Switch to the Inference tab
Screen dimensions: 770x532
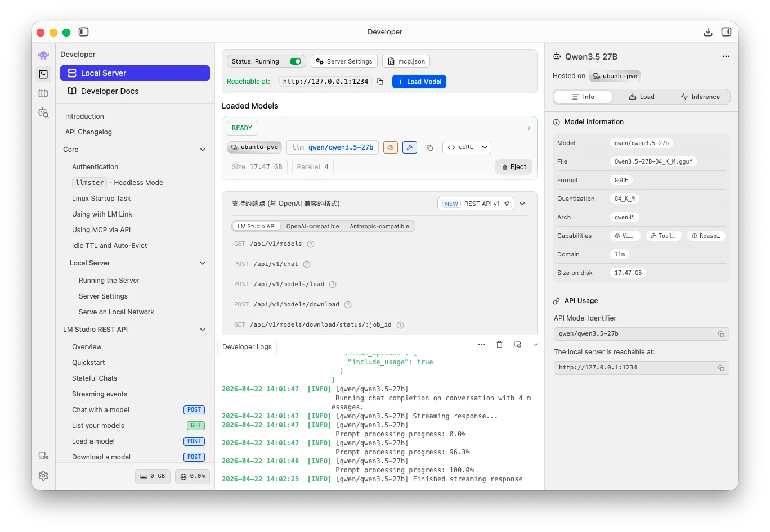pos(700,97)
